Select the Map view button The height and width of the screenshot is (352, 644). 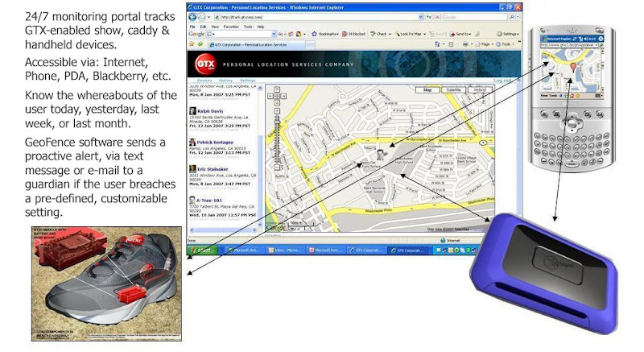pos(427,89)
